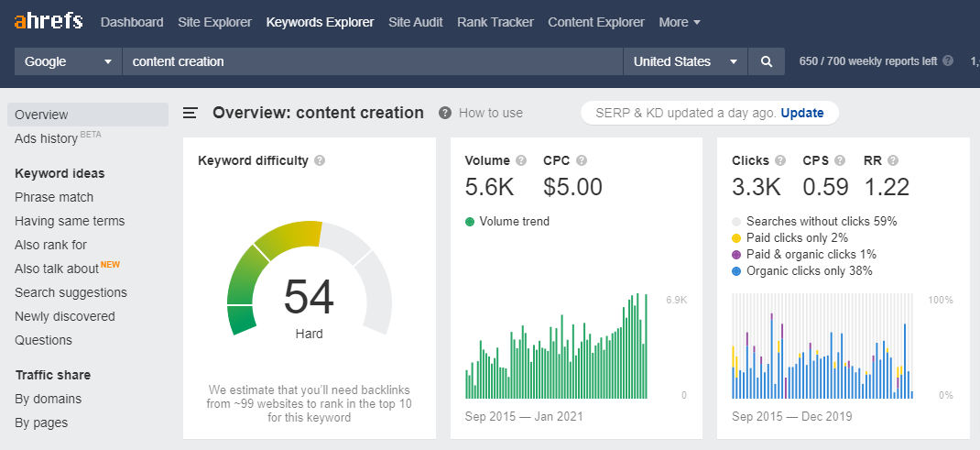This screenshot has height=450, width=980.
Task: Click blue Organic clicks only legend dot
Action: pyautogui.click(x=736, y=271)
